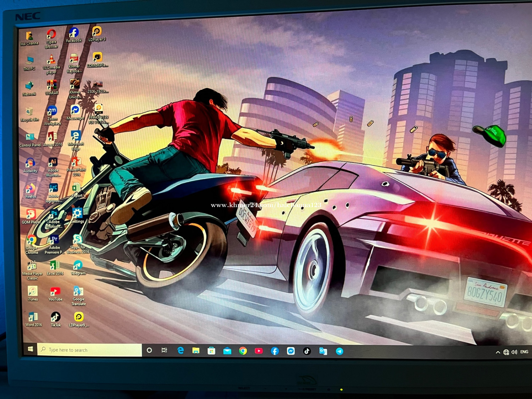Open Google Translate desktop shortcut
The image size is (532, 399).
(78, 296)
